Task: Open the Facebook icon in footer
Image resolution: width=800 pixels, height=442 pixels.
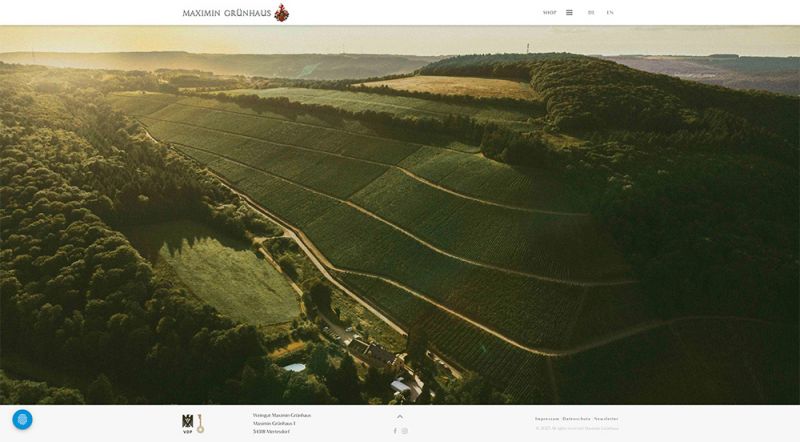Action: pos(395,431)
